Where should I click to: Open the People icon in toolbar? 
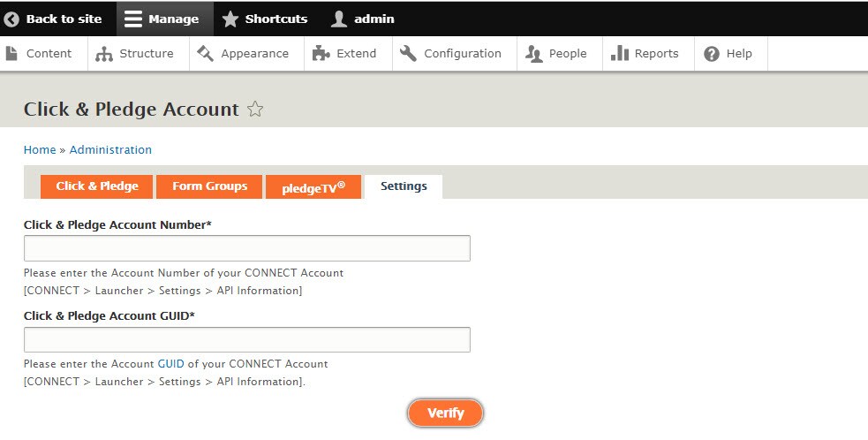click(533, 54)
